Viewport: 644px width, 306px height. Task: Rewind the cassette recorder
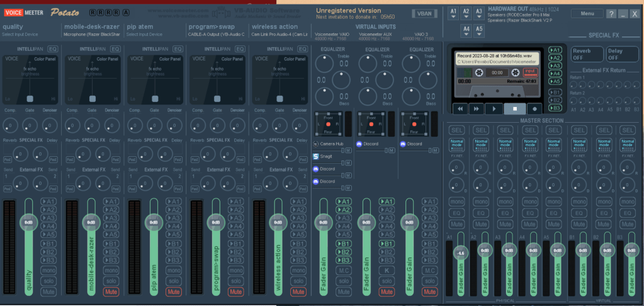[x=460, y=109]
